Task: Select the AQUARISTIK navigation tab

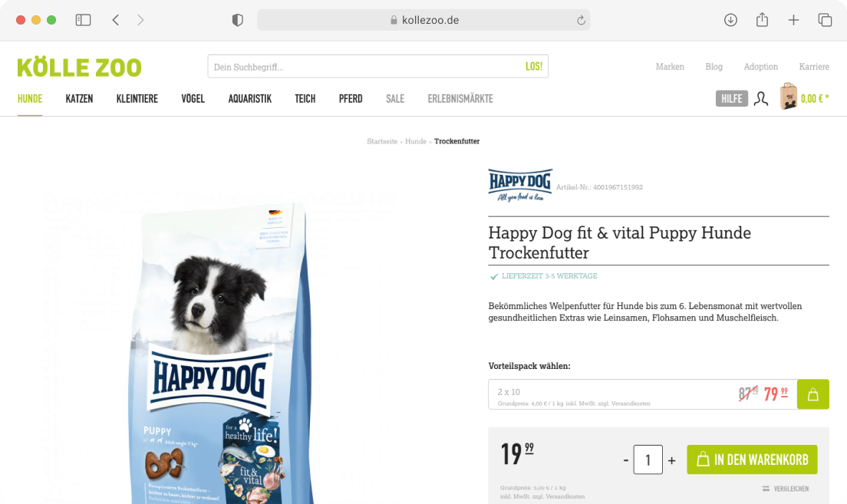Action: [249, 99]
